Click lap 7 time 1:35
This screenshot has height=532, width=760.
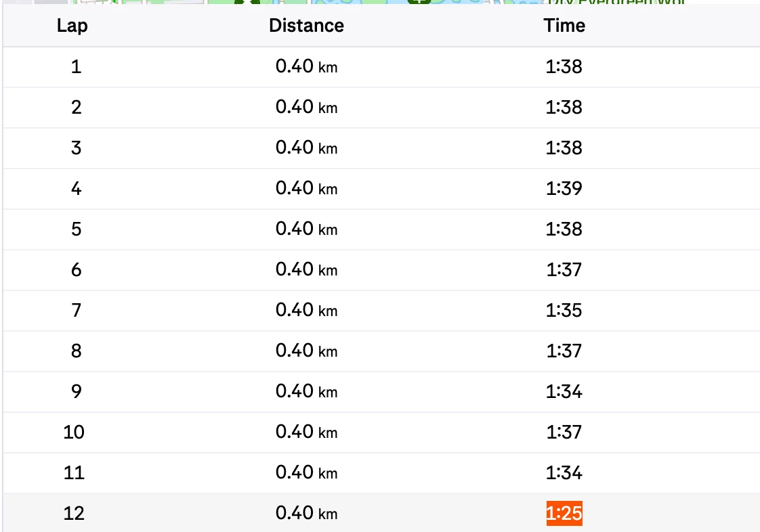tap(564, 311)
